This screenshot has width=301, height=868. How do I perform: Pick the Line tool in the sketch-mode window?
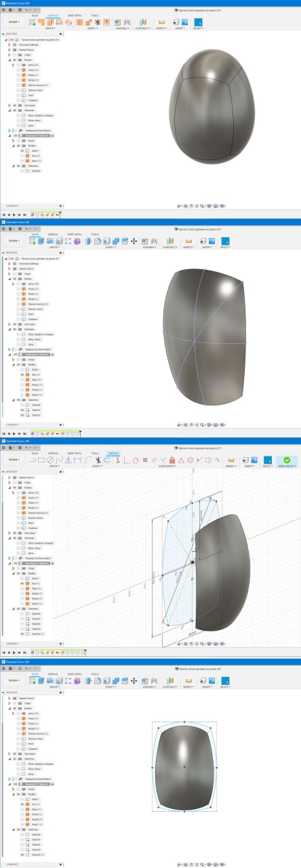(32, 460)
